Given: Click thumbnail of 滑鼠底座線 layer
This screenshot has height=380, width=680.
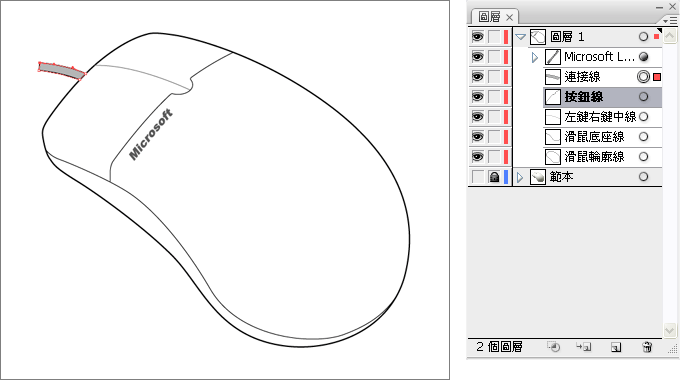Looking at the screenshot, I should pos(552,137).
